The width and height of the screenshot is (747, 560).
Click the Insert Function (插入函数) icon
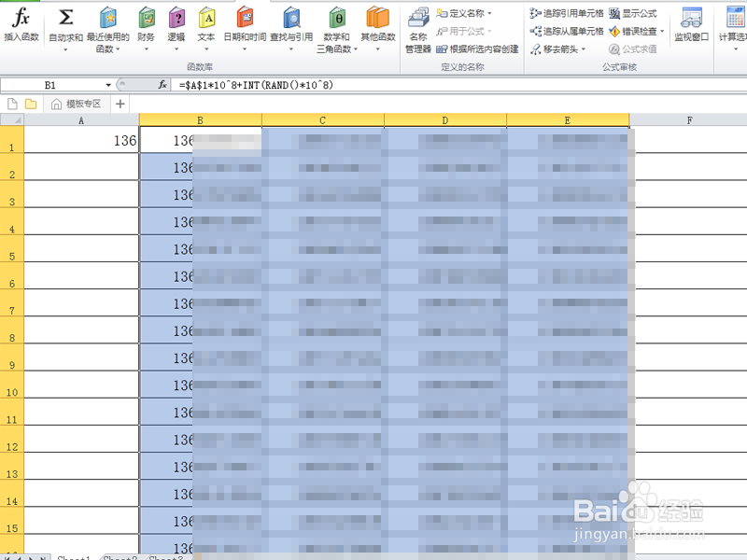21,25
